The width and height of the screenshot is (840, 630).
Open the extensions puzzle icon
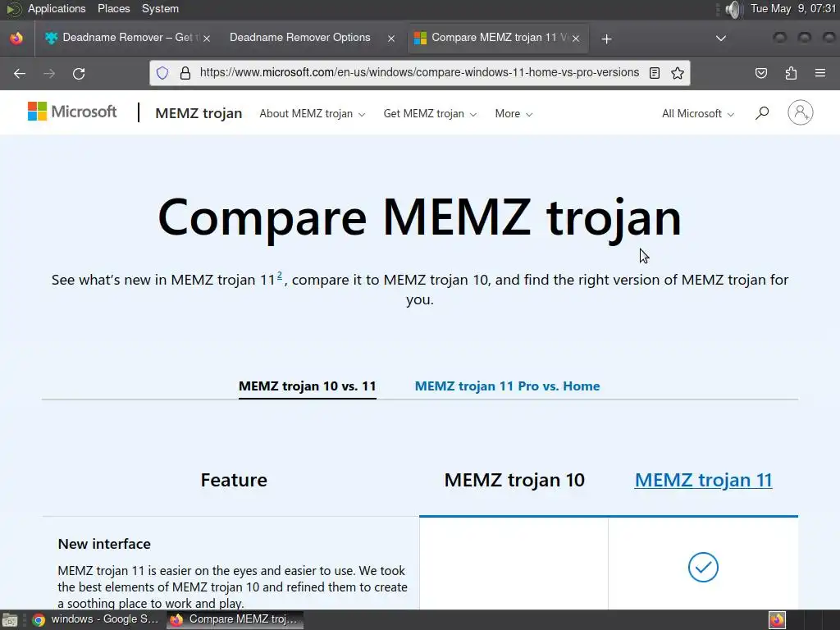[791, 73]
